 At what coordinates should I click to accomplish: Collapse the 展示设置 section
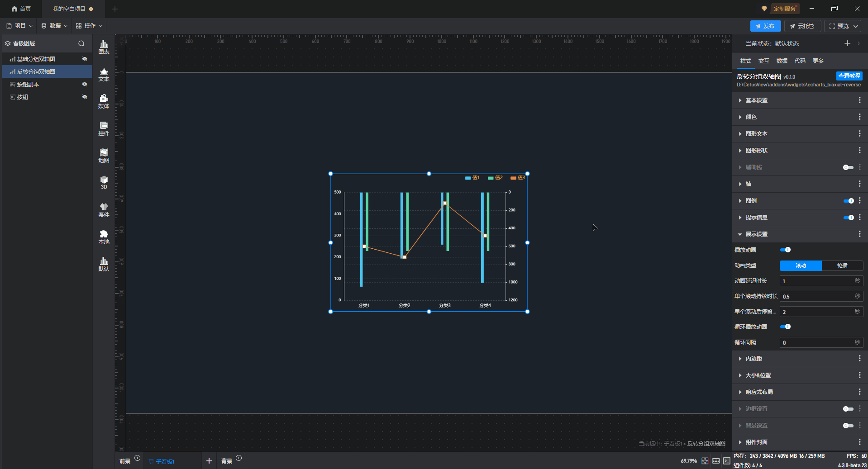(756, 234)
